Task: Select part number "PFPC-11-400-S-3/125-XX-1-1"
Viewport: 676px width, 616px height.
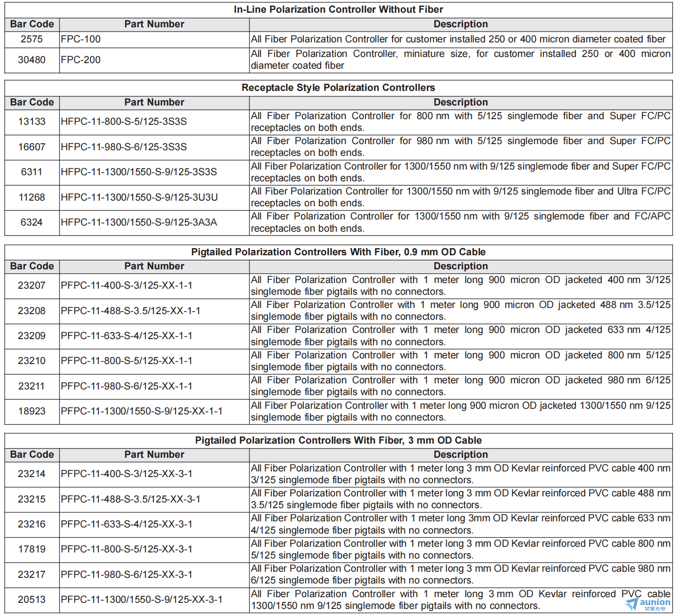Action: click(127, 285)
